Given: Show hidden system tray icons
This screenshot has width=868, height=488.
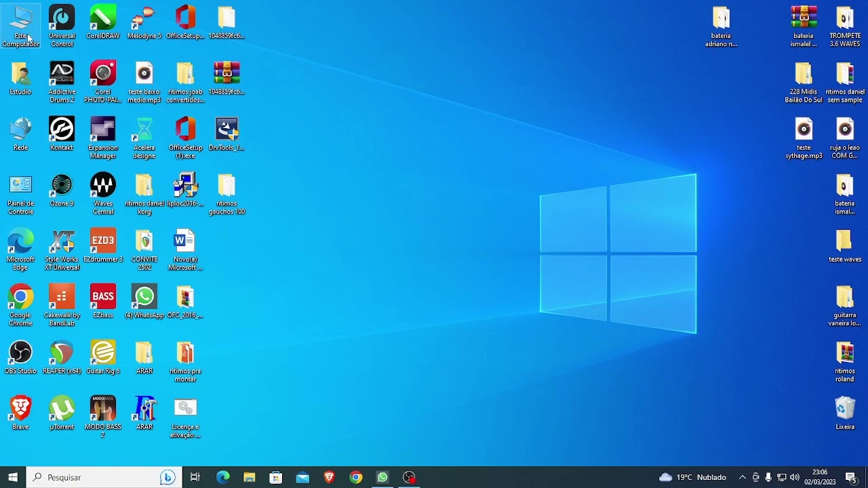Looking at the screenshot, I should click(x=743, y=477).
